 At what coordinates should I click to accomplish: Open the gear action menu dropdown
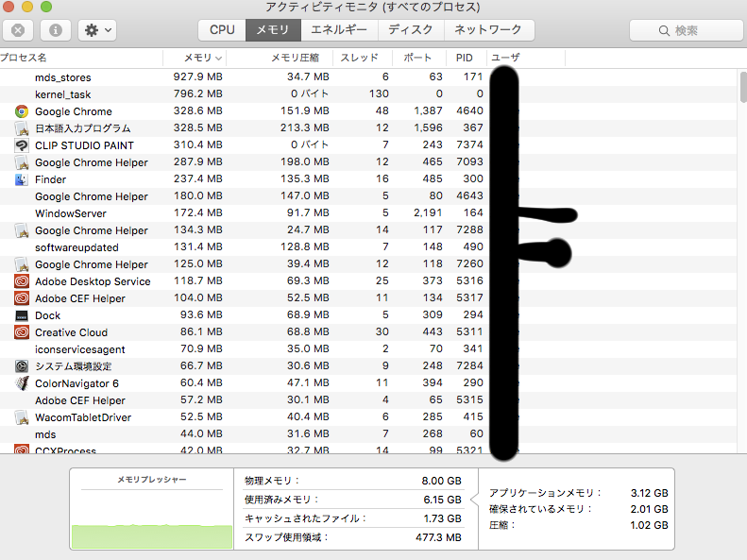97,30
